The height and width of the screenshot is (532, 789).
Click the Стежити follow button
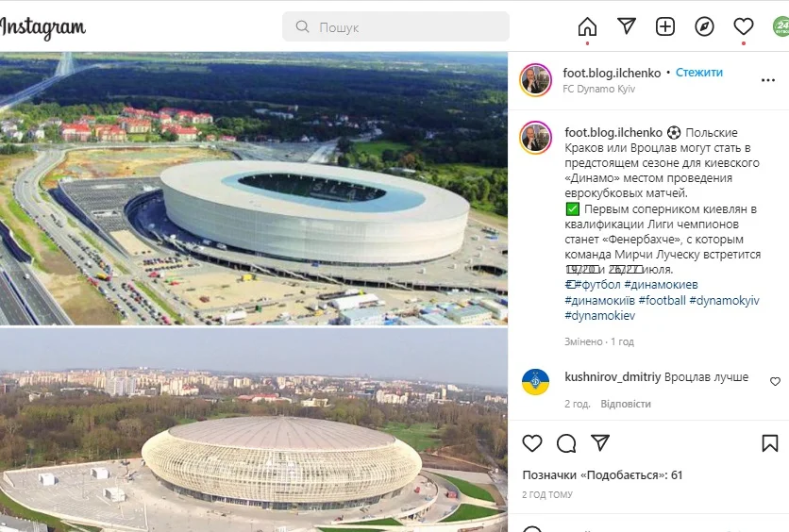click(x=699, y=73)
